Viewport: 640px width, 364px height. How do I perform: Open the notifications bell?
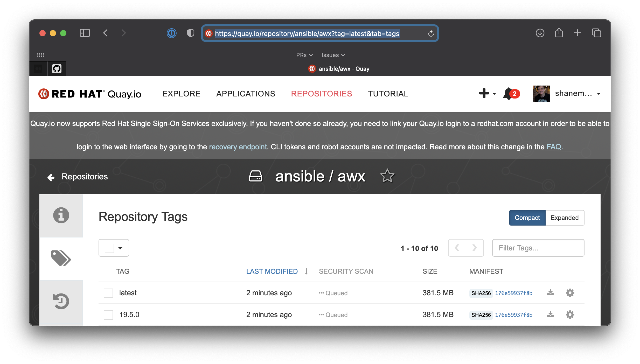[x=508, y=94]
